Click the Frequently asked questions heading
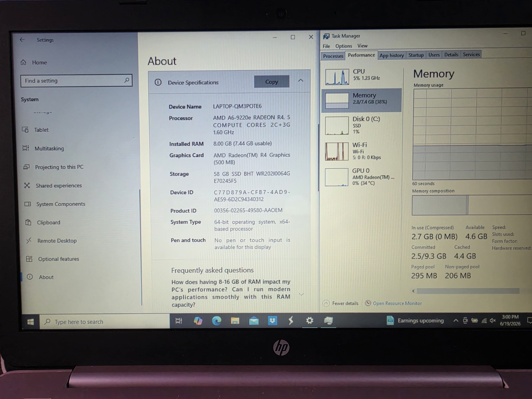Image resolution: width=532 pixels, height=399 pixels. 212,270
